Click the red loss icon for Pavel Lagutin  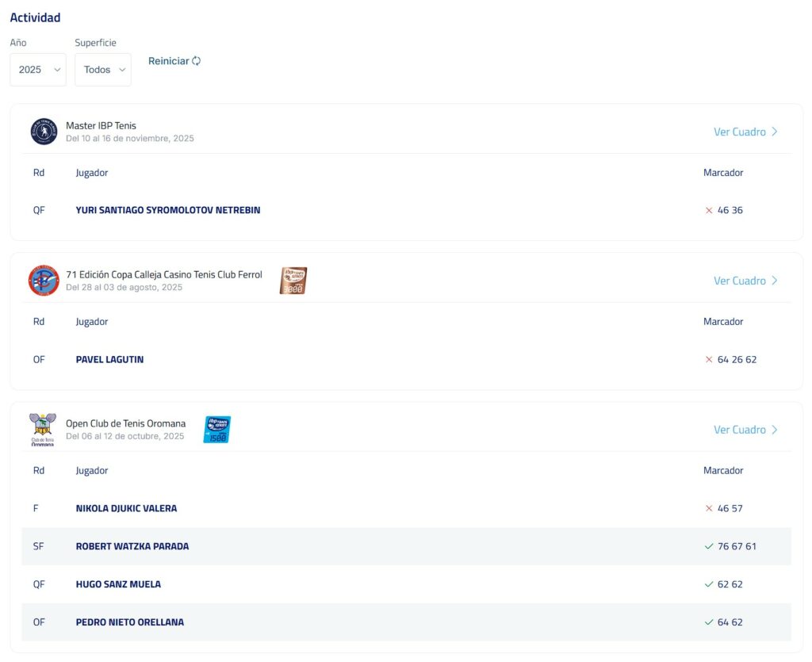[709, 360]
